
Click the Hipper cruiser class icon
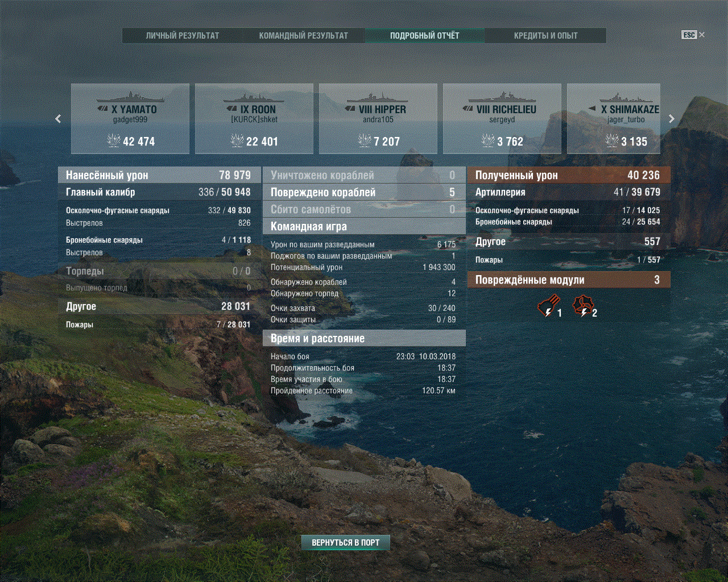350,108
